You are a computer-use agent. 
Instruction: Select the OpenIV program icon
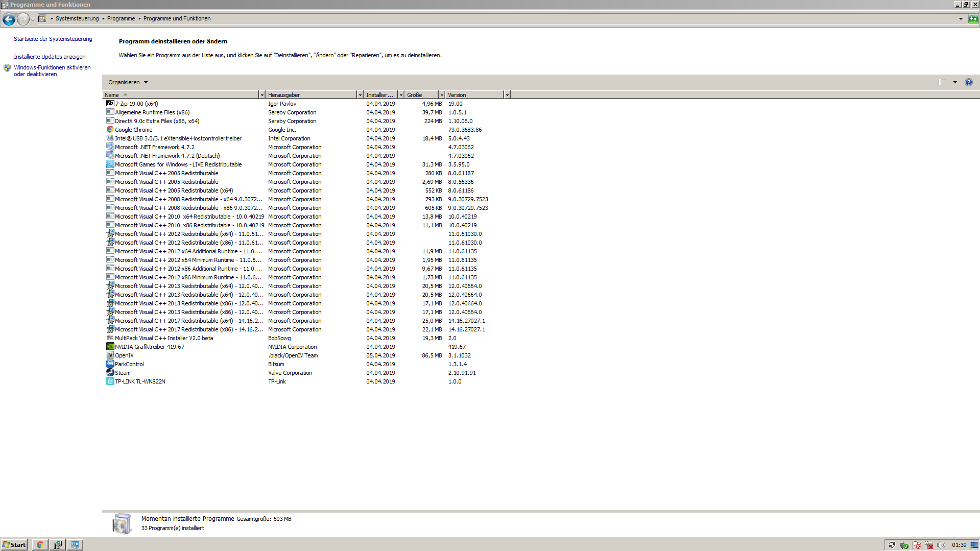coord(110,355)
